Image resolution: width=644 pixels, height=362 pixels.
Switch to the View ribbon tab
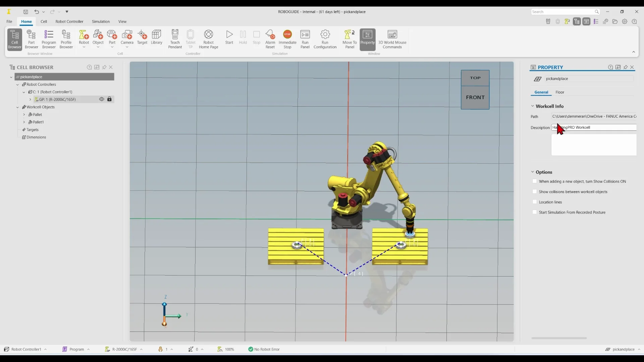coord(122,21)
